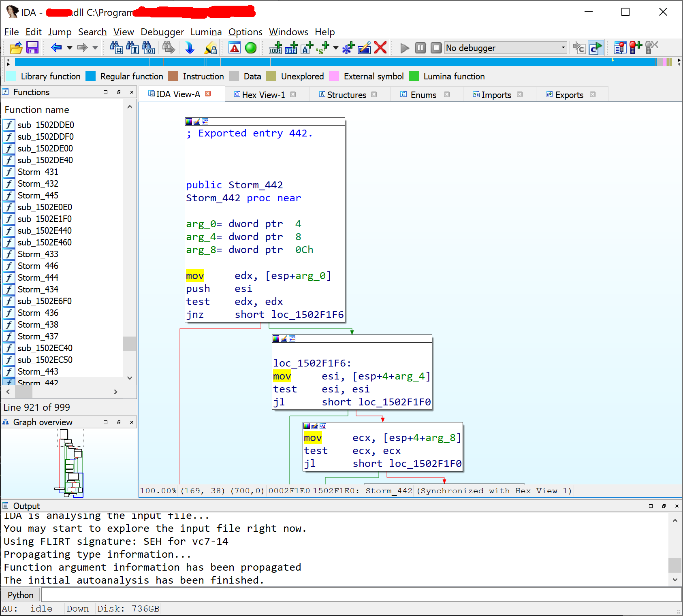Select Storm_443 in the Functions list
The width and height of the screenshot is (683, 616).
click(38, 371)
